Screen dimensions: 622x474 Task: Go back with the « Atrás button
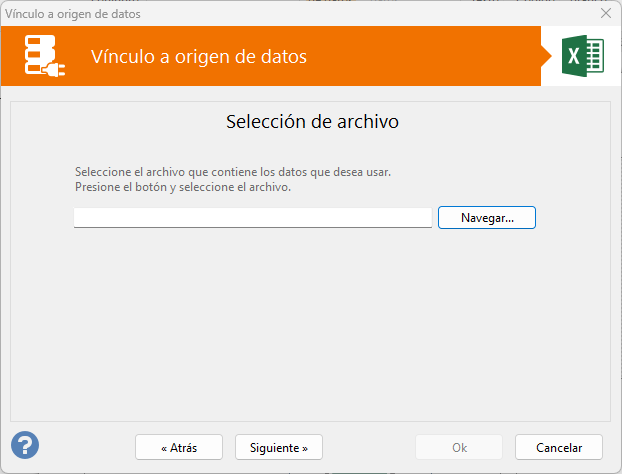[x=178, y=447]
